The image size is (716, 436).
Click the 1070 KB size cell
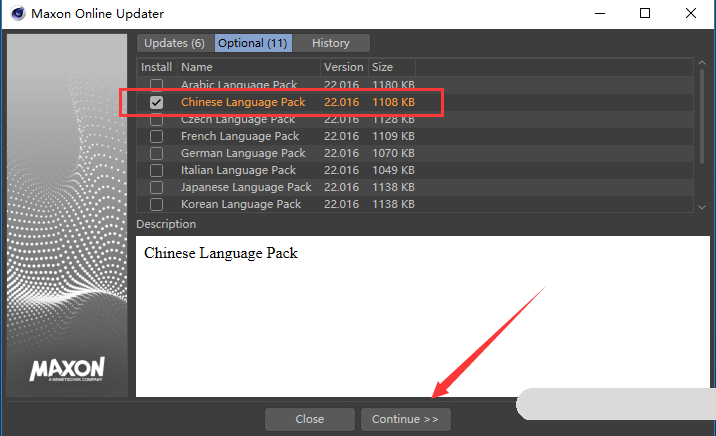[x=393, y=153]
